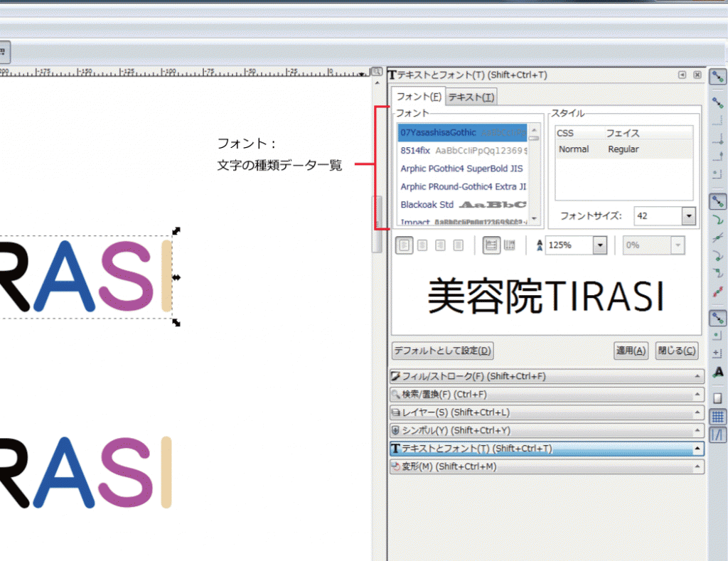
Task: Select align left text option
Action: [405, 245]
